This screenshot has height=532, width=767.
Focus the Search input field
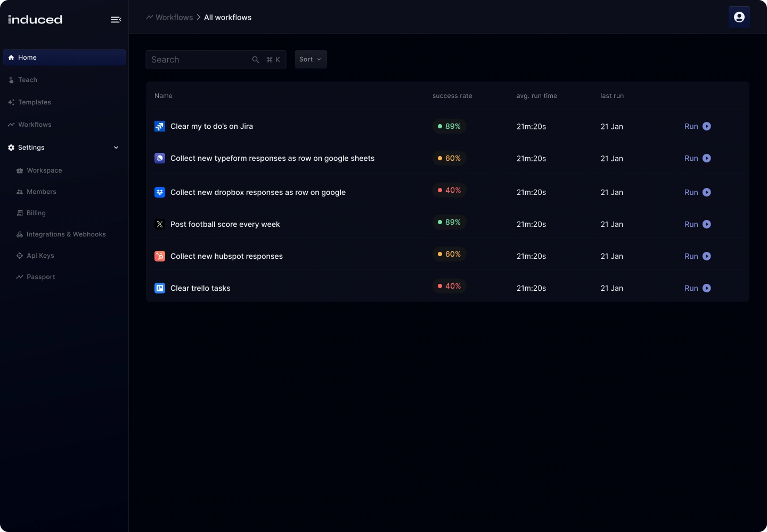[216, 60]
